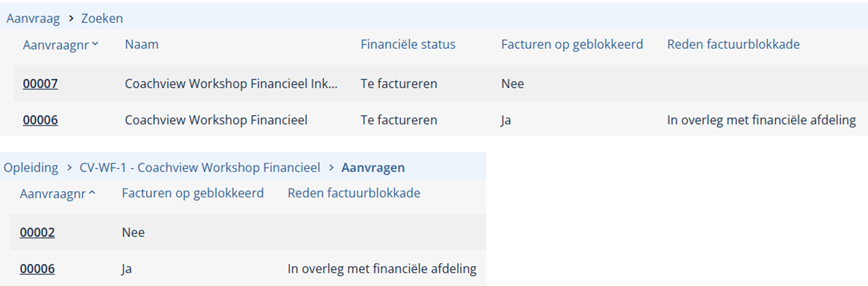Open CV-WF-1 - Coachview Workshop Financieel breadcrumb

pos(200,168)
